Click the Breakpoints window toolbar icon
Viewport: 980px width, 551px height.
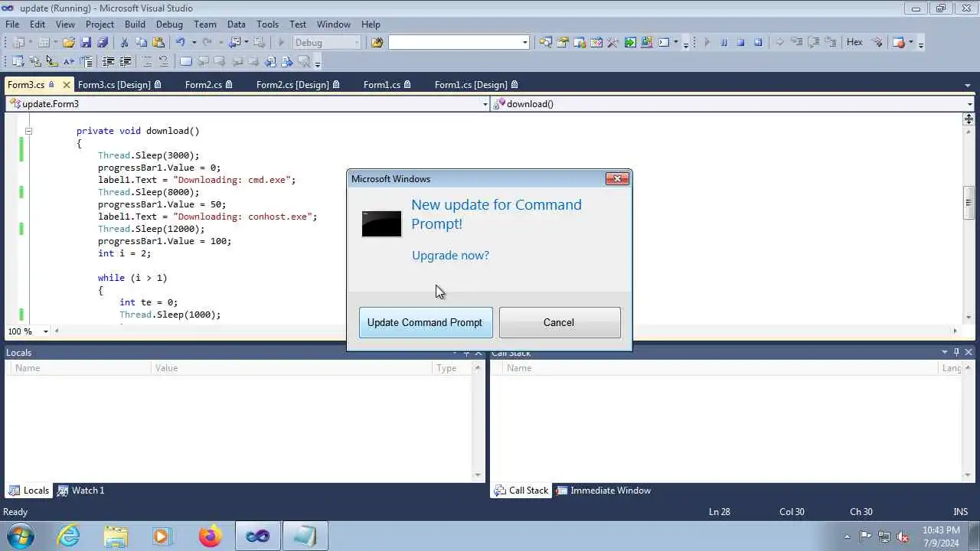point(899,42)
